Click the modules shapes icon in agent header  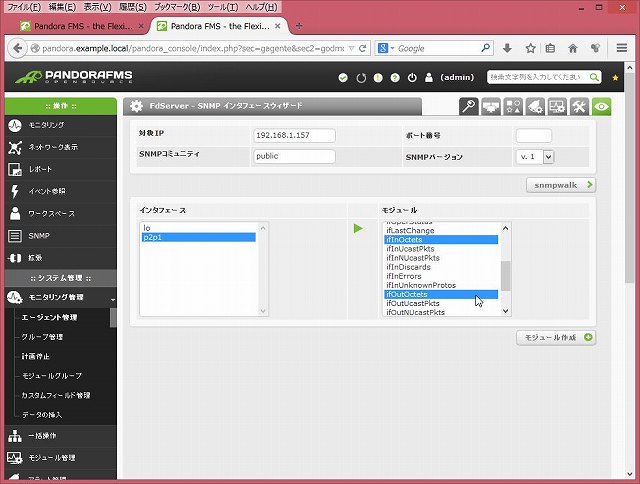coord(513,107)
